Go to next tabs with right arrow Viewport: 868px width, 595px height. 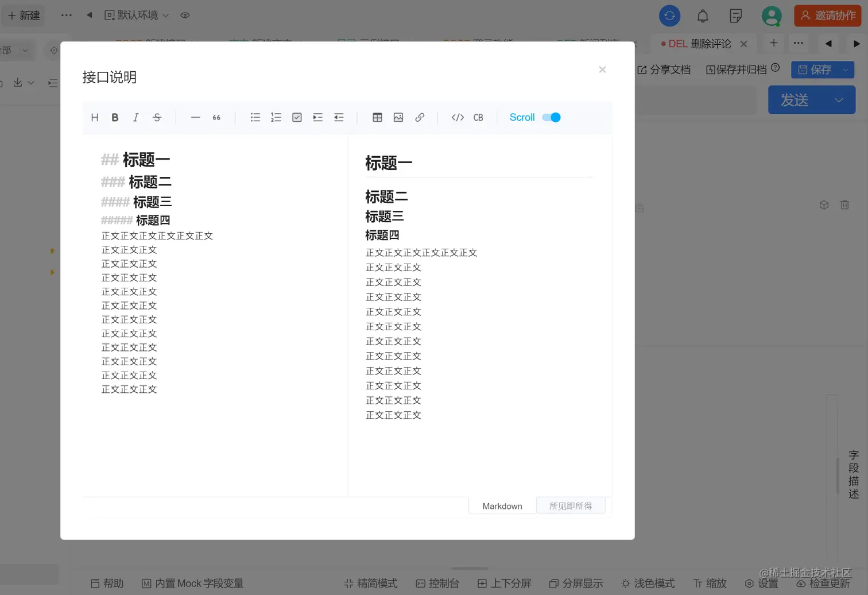click(x=856, y=44)
